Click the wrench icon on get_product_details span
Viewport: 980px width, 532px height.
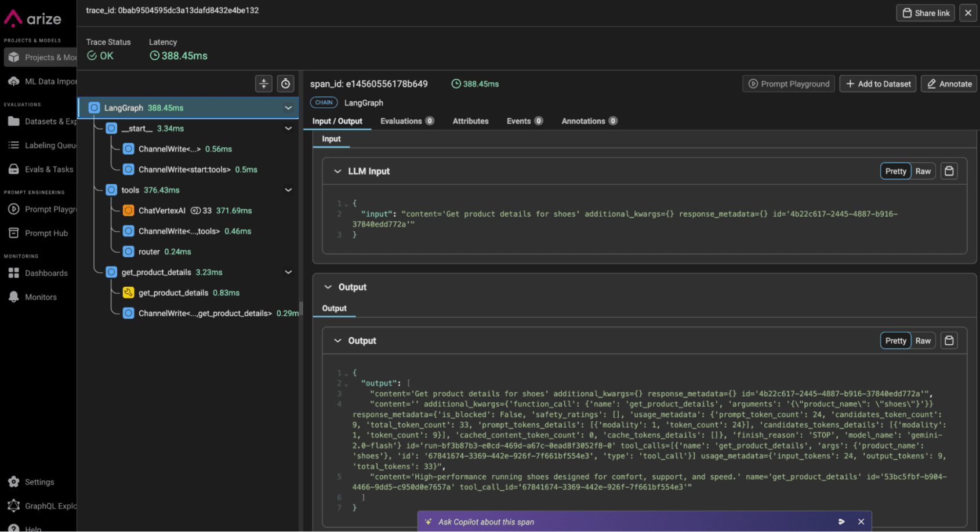pyautogui.click(x=128, y=293)
